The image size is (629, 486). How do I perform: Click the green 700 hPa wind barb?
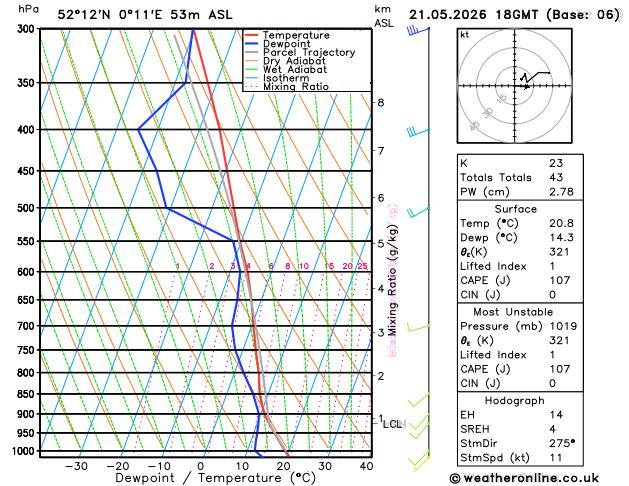[418, 328]
